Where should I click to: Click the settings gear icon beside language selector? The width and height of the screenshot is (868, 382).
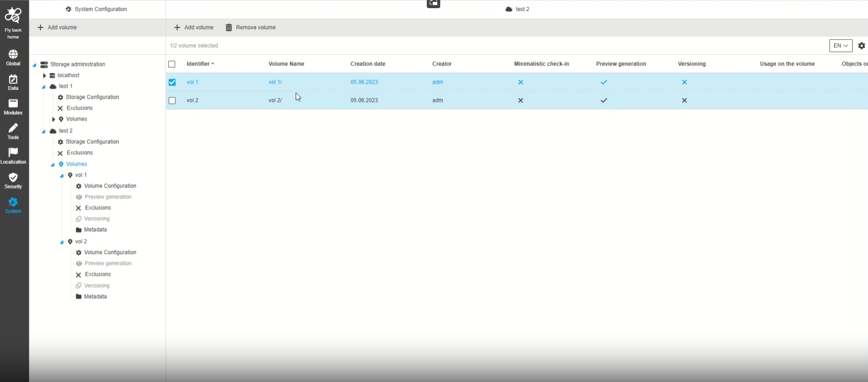(862, 46)
